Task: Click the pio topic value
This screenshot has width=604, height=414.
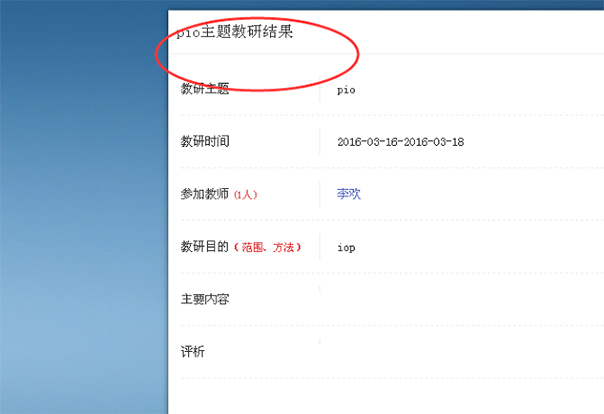Action: pyautogui.click(x=346, y=90)
